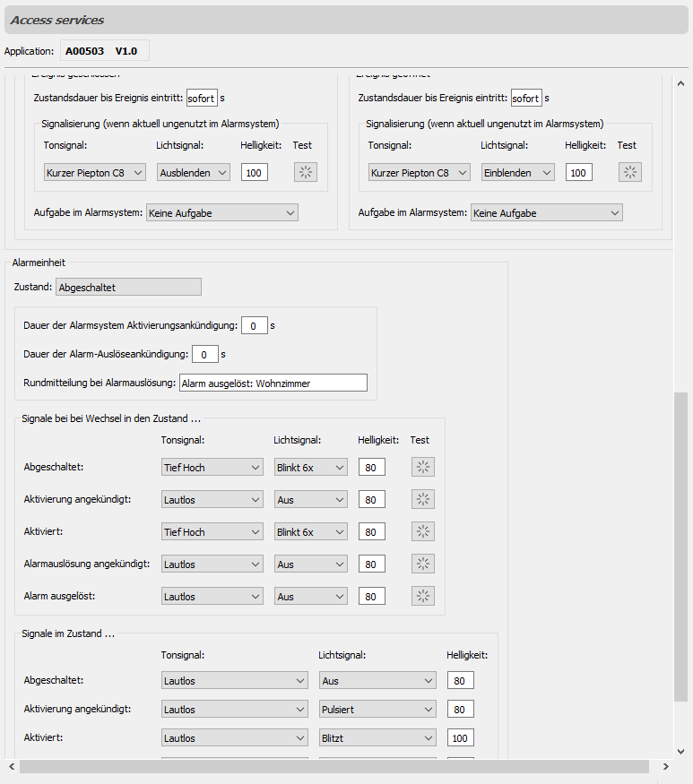Click Helligkeit 100 field beside Blitzt

[x=460, y=738]
